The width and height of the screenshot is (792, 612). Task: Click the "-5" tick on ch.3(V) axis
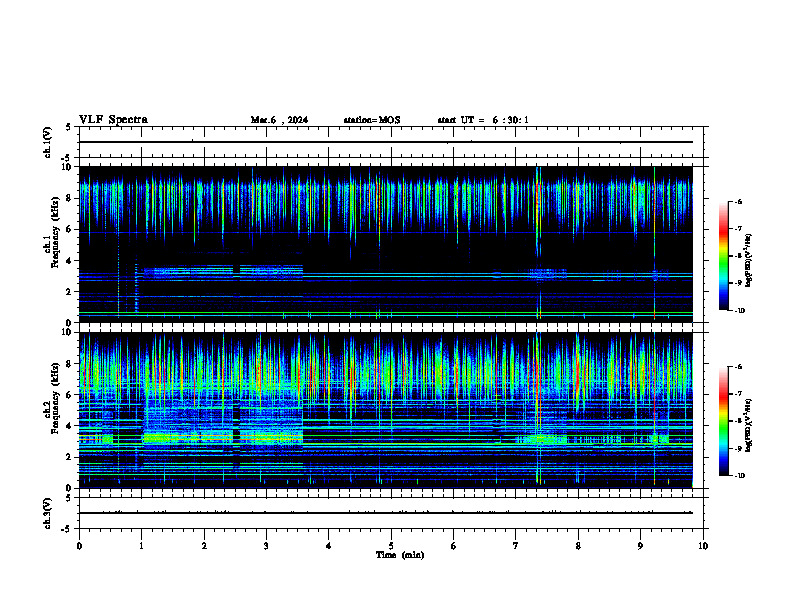tap(67, 529)
